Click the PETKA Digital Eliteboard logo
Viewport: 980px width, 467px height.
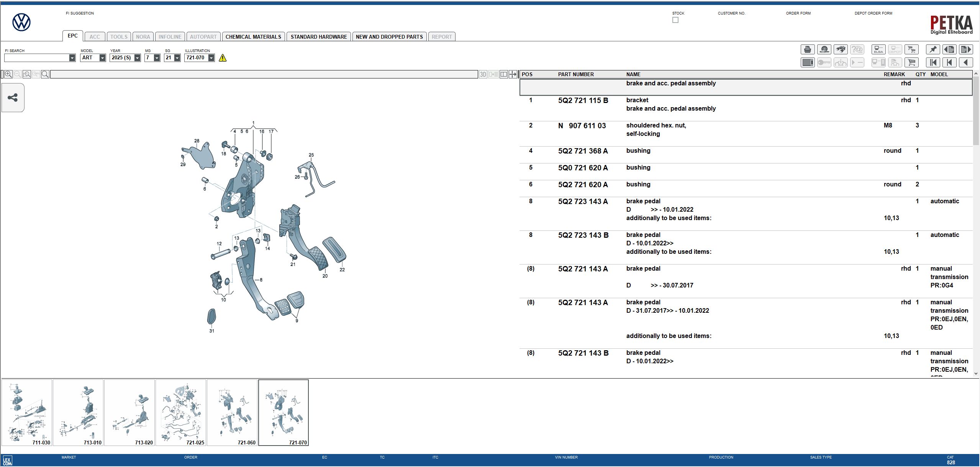coord(952,24)
